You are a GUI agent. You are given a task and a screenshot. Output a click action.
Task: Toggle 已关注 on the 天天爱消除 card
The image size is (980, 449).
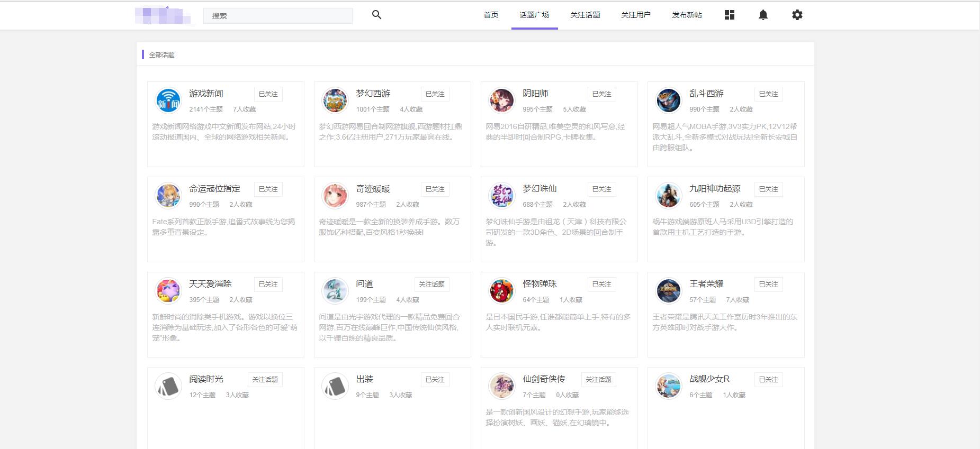coord(268,285)
